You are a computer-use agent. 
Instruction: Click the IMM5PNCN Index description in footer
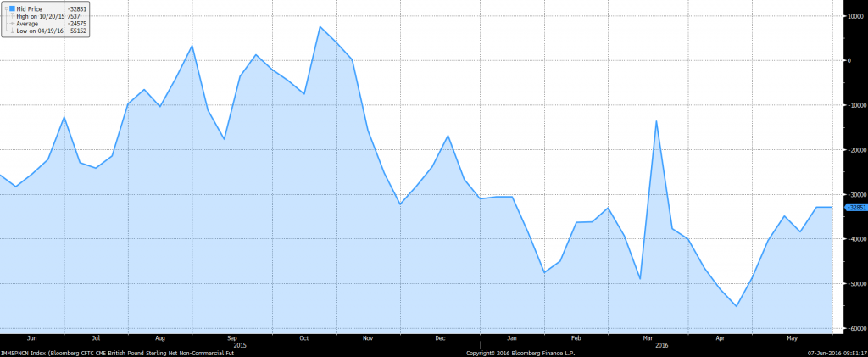coord(117,353)
